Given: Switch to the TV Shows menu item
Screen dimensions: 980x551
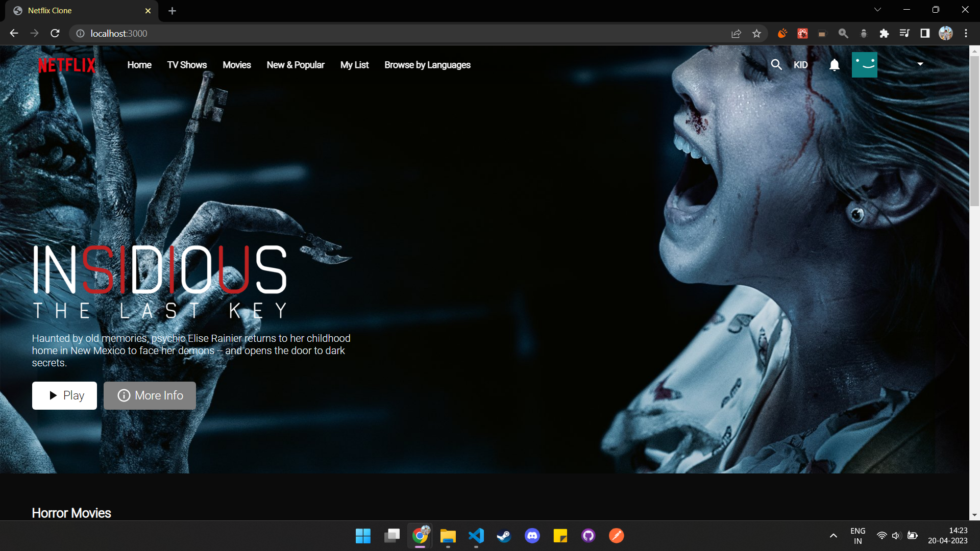Looking at the screenshot, I should (x=187, y=65).
